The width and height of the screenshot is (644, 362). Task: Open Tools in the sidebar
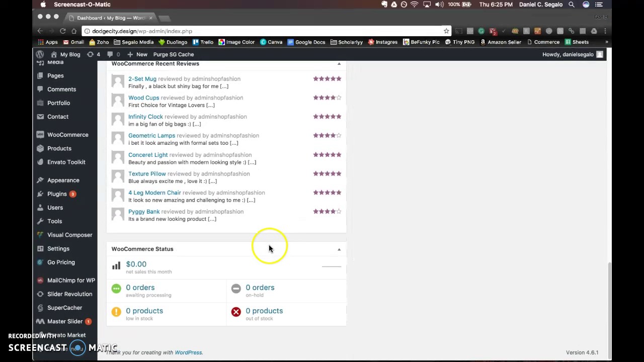click(x=54, y=221)
